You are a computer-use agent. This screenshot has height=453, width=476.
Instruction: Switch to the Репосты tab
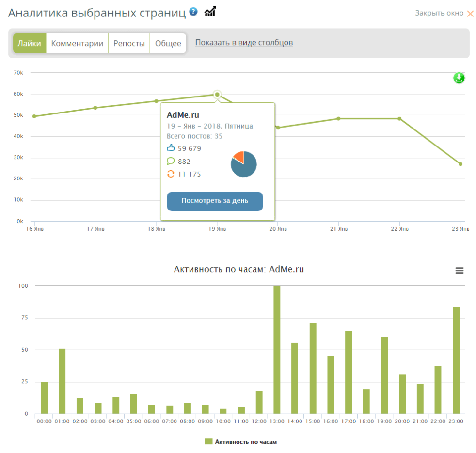click(129, 43)
